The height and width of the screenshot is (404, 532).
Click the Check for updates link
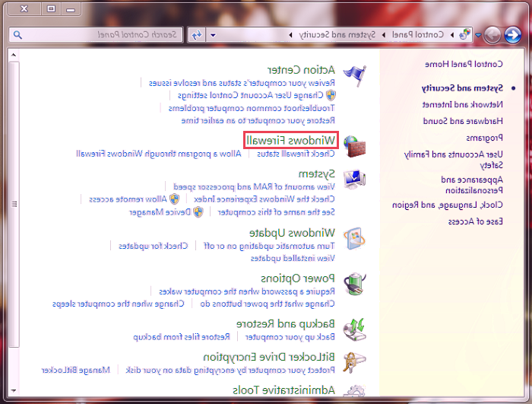[162, 245]
